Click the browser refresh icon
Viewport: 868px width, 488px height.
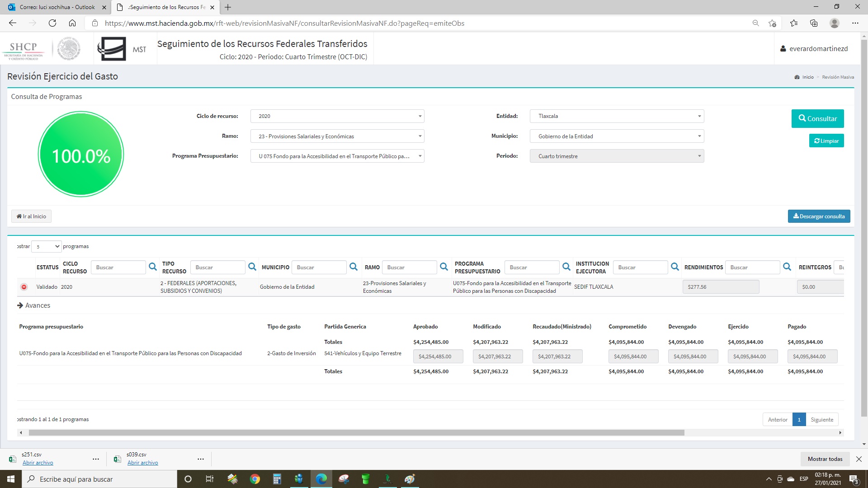click(52, 23)
